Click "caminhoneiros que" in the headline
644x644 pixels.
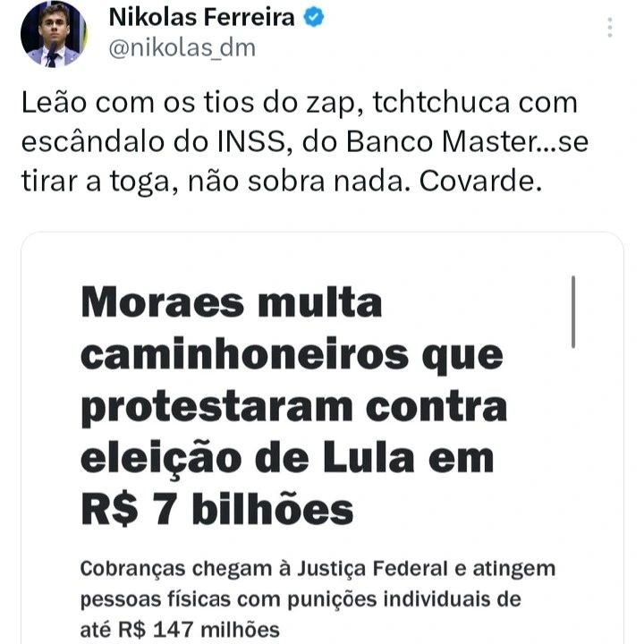coord(292,356)
